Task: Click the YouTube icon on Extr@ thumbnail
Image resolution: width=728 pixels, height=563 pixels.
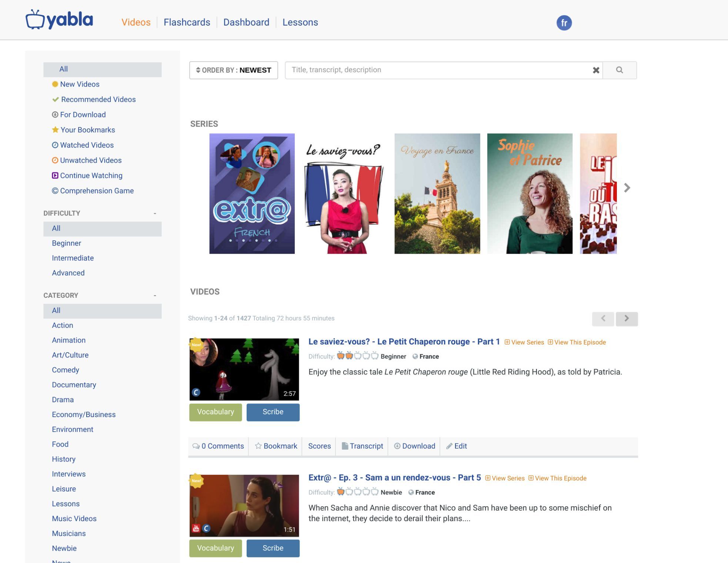Action: tap(196, 528)
